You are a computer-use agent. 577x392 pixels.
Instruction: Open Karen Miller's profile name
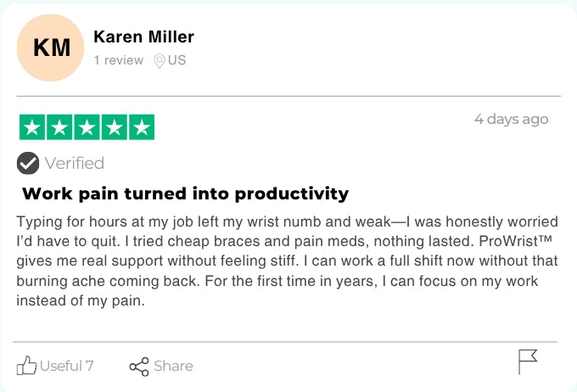[143, 36]
